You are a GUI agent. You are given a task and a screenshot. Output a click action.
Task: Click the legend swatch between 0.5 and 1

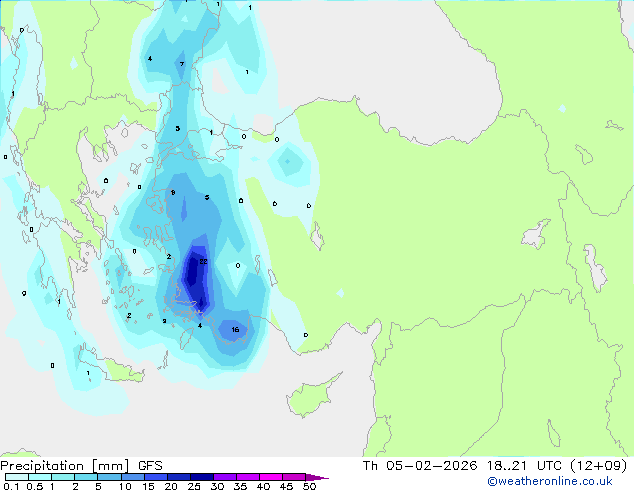(40, 477)
